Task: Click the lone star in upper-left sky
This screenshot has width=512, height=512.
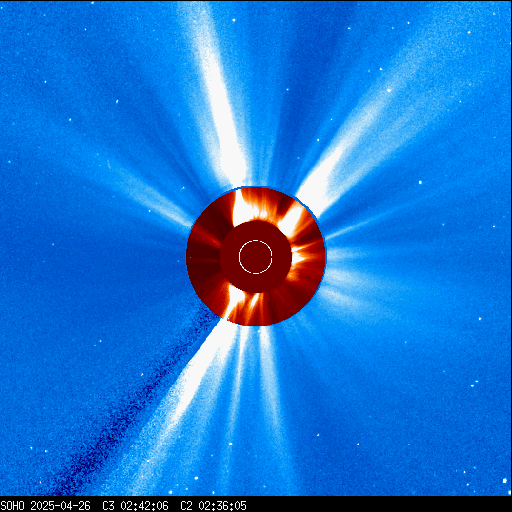Action: (x=117, y=102)
